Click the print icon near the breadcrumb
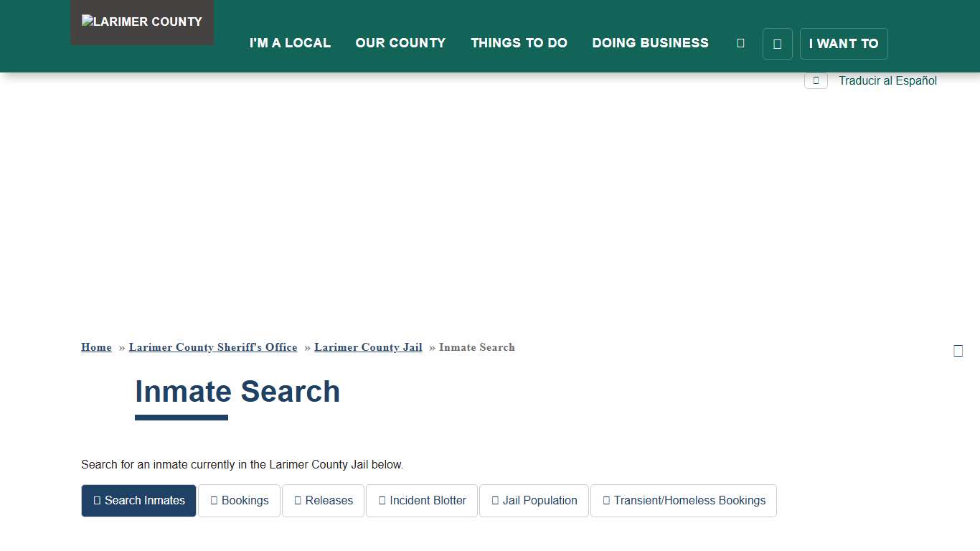980x551 pixels. point(958,350)
